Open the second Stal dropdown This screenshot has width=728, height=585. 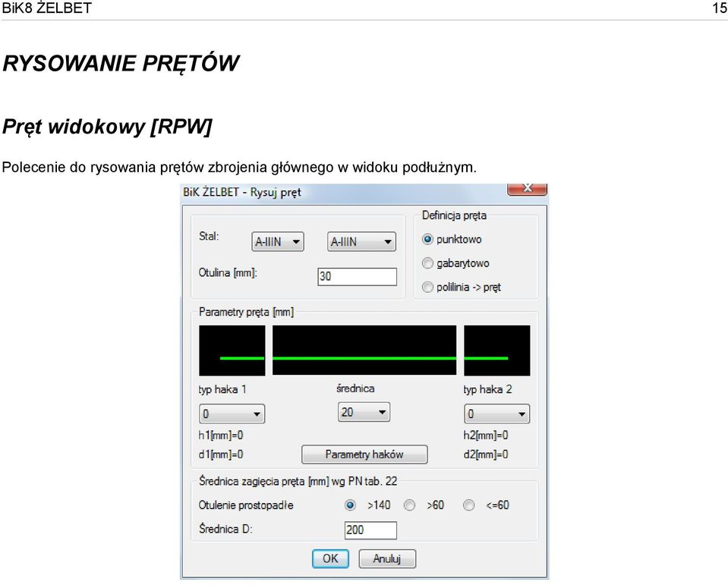pyautogui.click(x=361, y=242)
